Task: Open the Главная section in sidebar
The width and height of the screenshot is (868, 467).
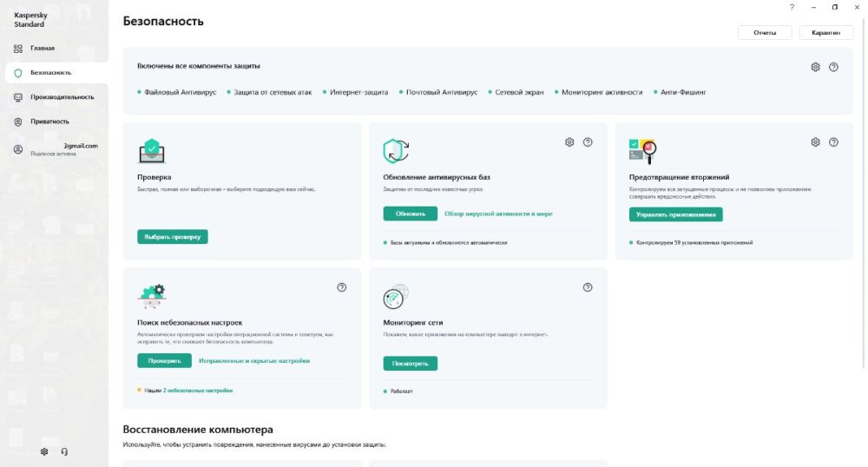Action: pyautogui.click(x=42, y=48)
